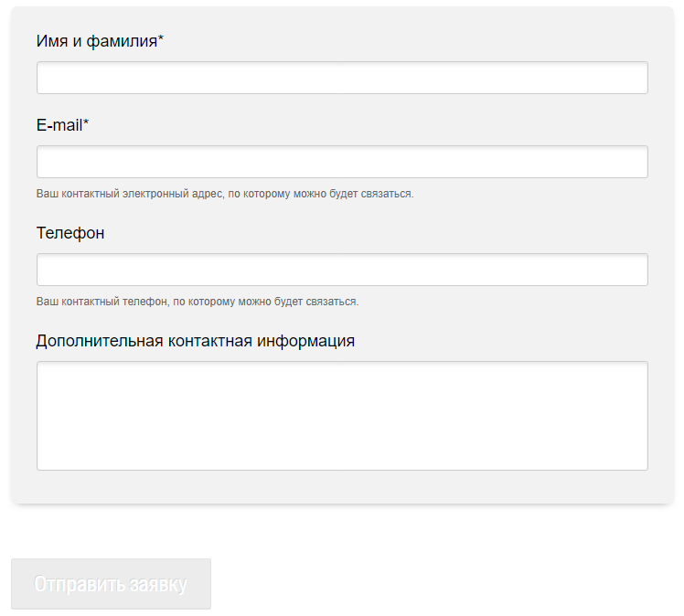Click the additional contact information textarea

(x=342, y=416)
